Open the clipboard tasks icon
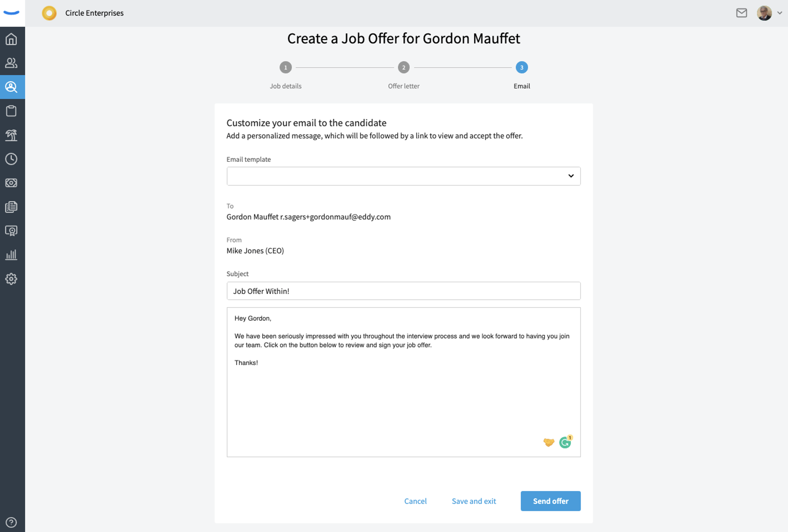The height and width of the screenshot is (532, 788). click(x=11, y=111)
